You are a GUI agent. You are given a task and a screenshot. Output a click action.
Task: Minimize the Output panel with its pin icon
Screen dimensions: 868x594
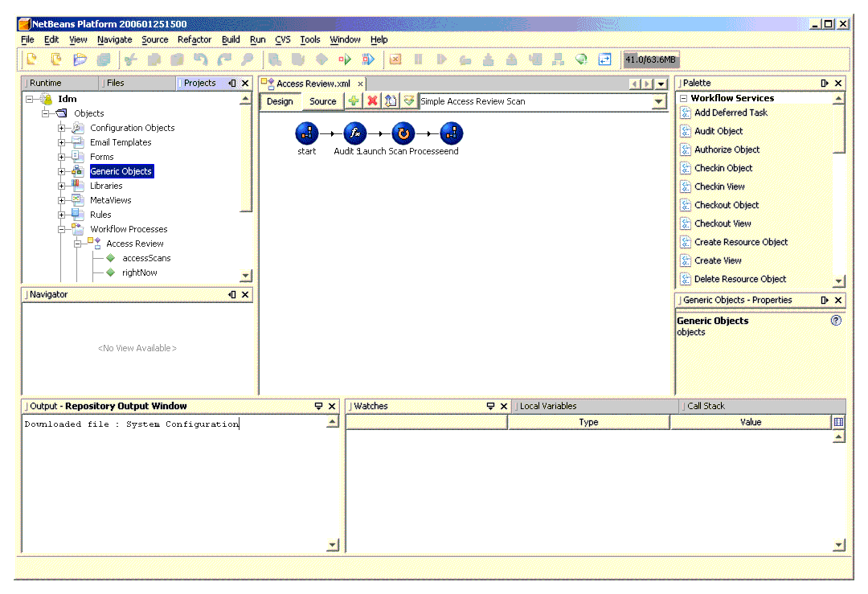tap(318, 406)
